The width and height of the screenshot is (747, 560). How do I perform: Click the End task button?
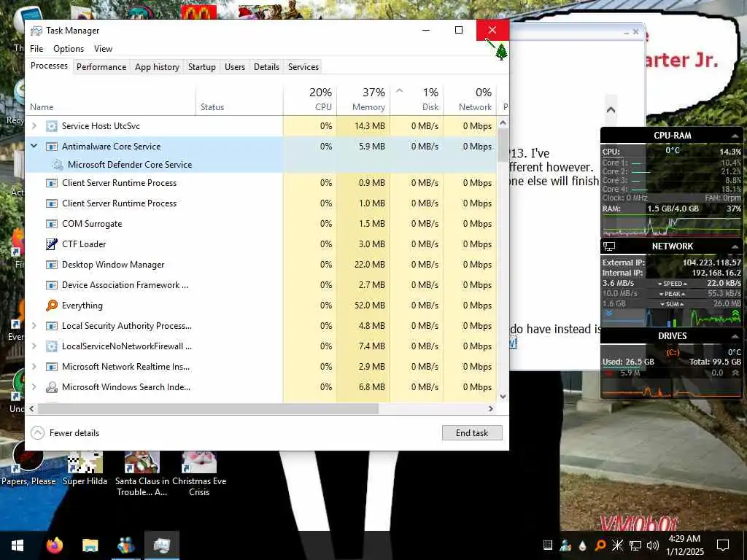coord(472,433)
